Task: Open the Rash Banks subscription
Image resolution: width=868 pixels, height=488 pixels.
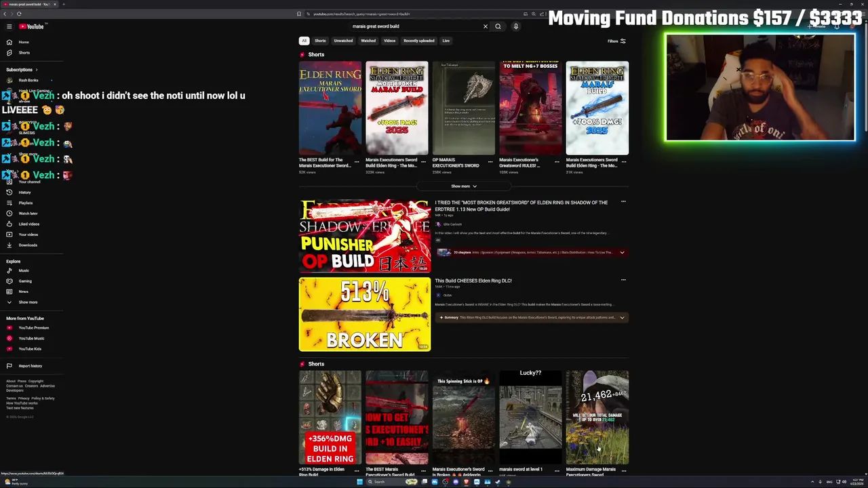Action: 28,81
